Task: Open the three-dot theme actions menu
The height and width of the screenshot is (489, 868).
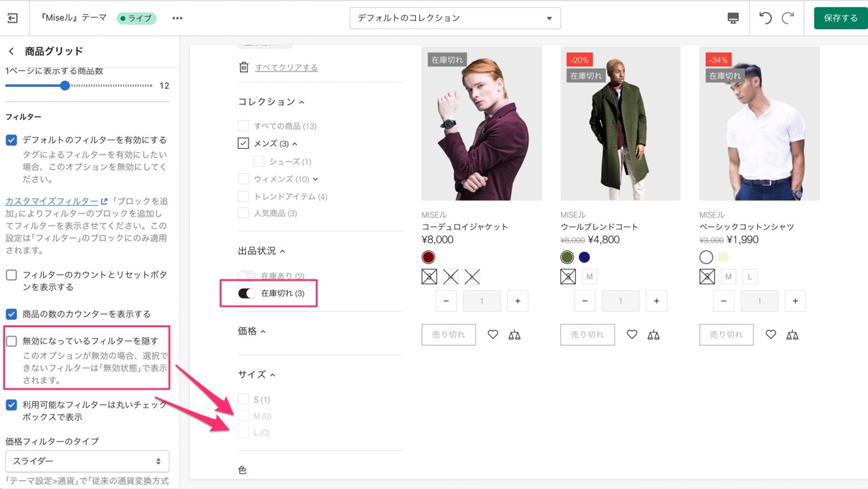Action: coord(177,18)
